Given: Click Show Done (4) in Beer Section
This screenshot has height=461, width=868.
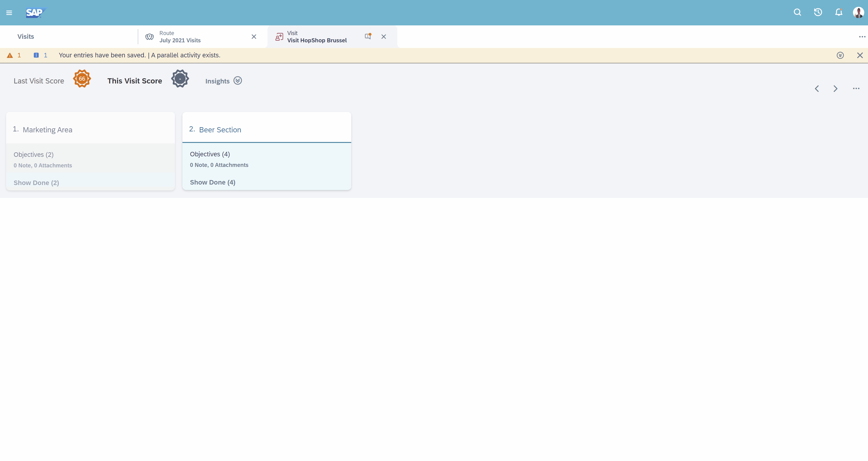Looking at the screenshot, I should point(213,182).
